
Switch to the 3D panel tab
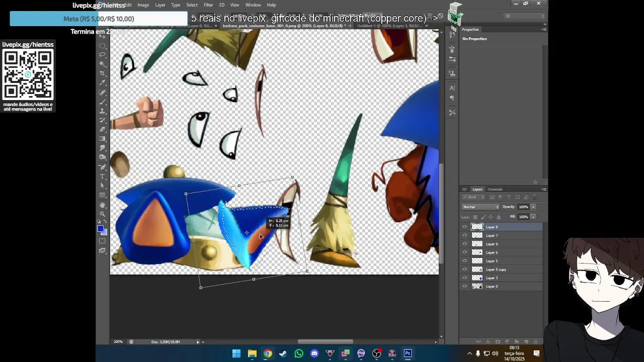464,189
